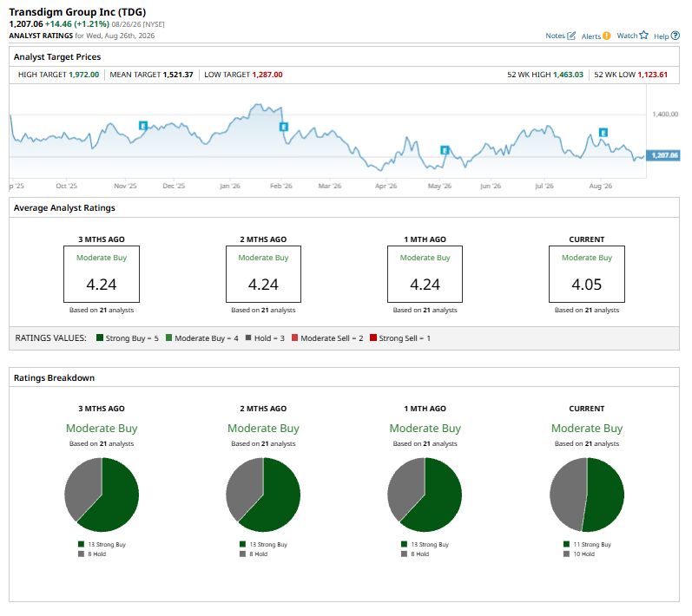Click 13 Strong Buy under 3 MTHS AGO pie
This screenshot has height=616, width=692.
click(102, 545)
